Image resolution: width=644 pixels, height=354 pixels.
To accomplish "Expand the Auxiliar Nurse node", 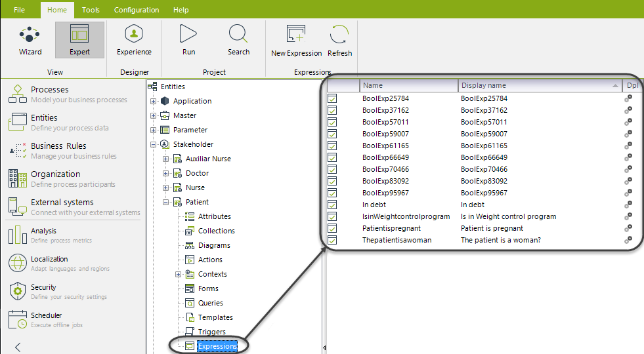I will pyautogui.click(x=165, y=159).
